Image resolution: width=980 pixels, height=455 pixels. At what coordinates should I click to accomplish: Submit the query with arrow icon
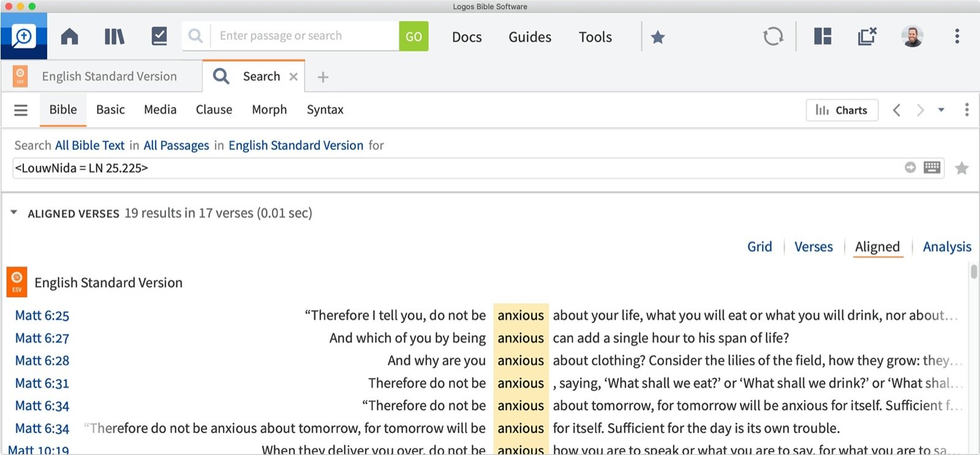[x=910, y=168]
